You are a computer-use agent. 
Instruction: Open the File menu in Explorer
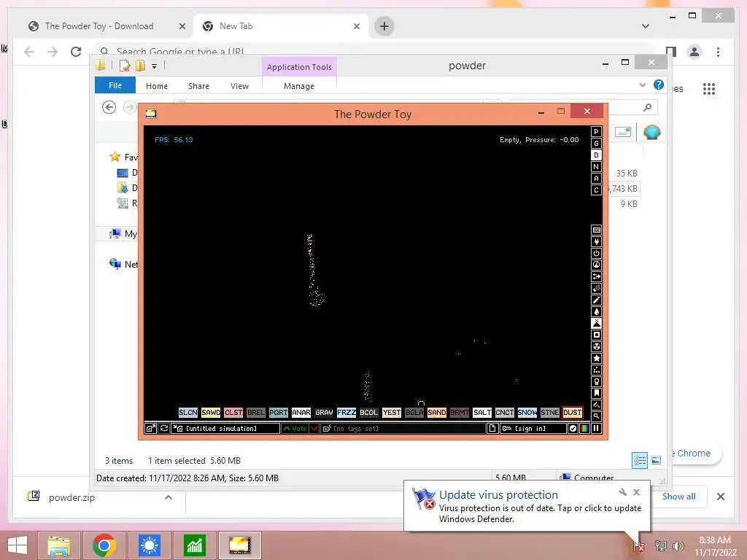point(115,86)
